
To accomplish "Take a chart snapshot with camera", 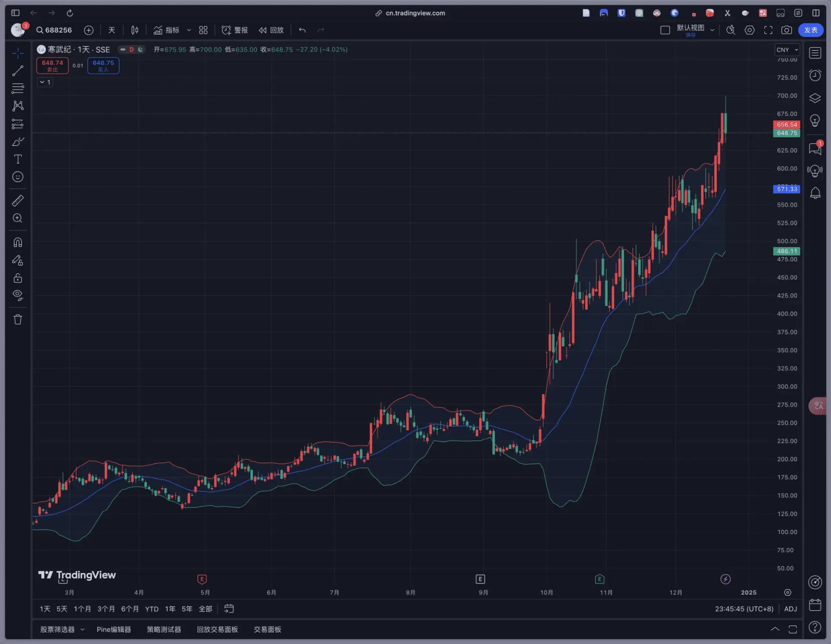I will pyautogui.click(x=786, y=30).
